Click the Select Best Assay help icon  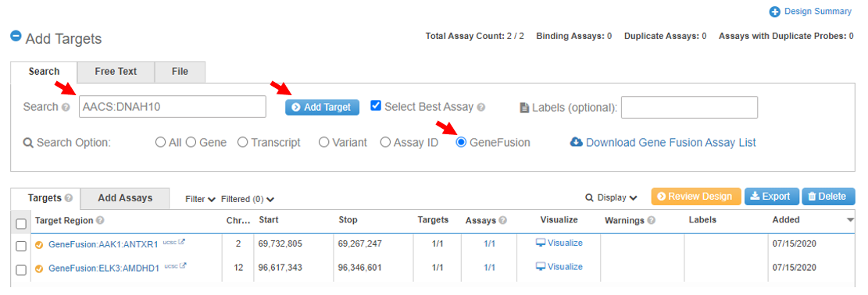(481, 108)
